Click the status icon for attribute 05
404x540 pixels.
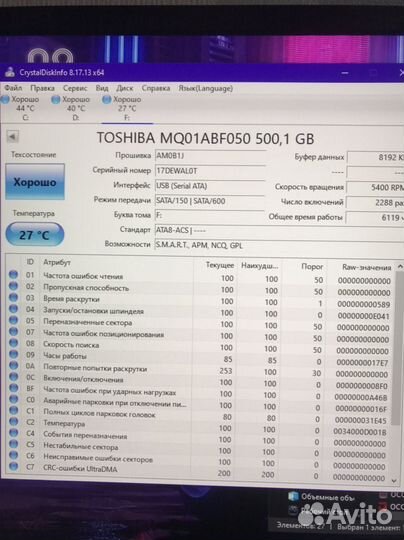pyautogui.click(x=13, y=320)
